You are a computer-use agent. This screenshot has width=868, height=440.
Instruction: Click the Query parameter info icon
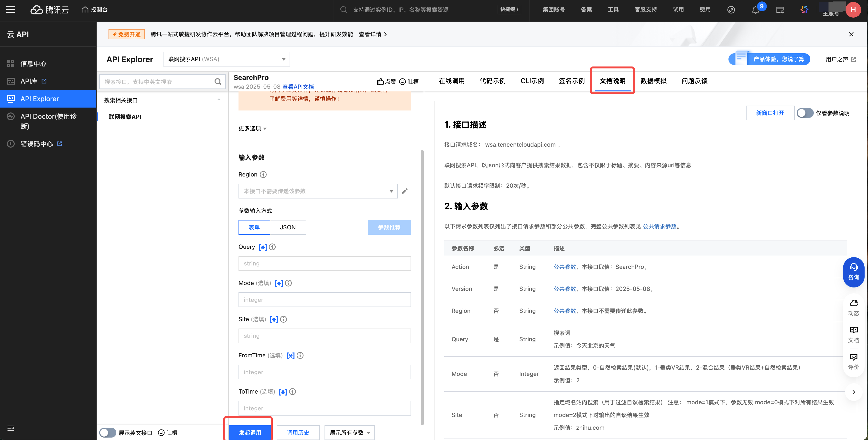[272, 247]
